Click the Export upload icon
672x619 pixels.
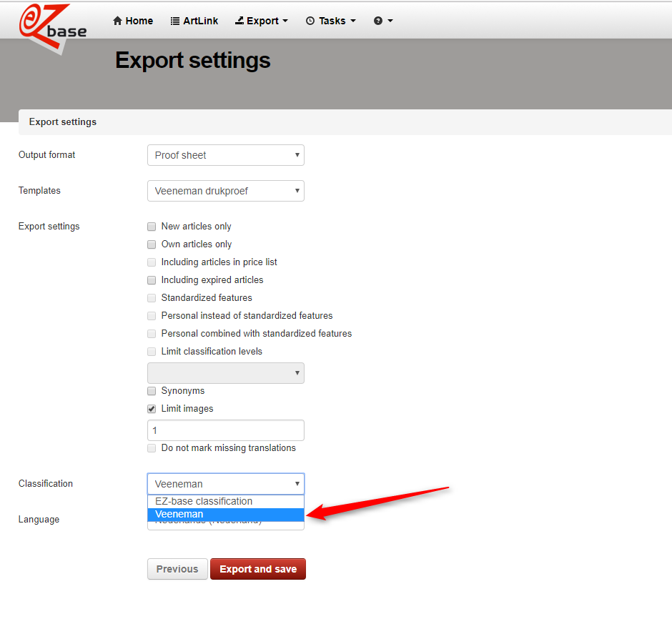239,21
